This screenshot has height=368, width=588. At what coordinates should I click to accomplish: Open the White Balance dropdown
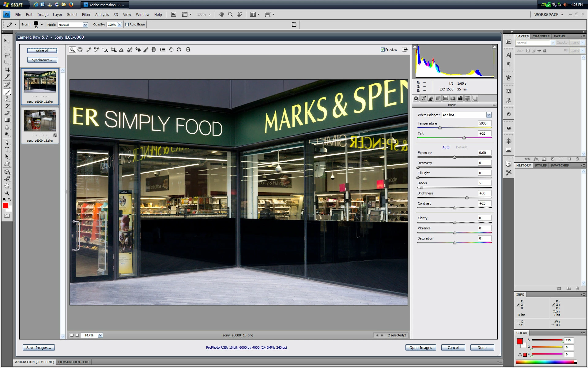489,115
